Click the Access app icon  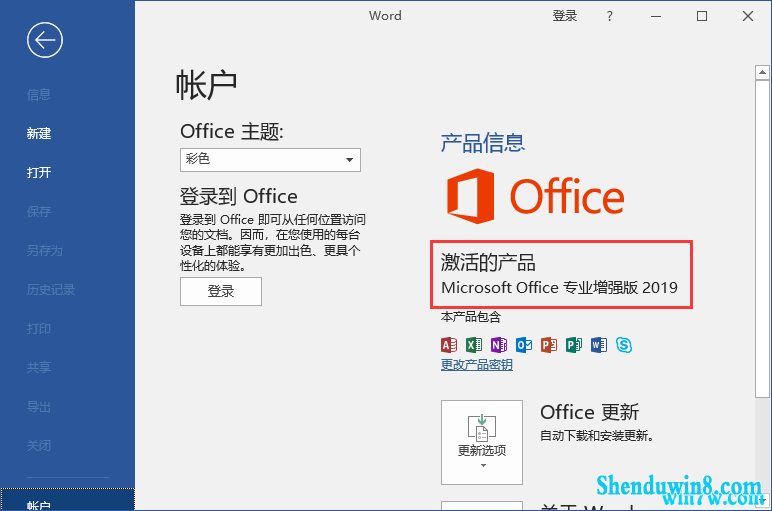pos(449,345)
